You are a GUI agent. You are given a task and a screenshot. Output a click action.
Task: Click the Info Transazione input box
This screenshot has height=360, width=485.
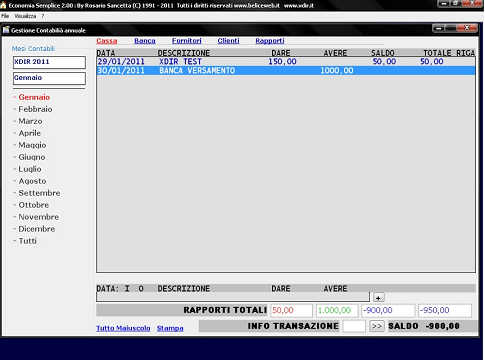(x=354, y=326)
